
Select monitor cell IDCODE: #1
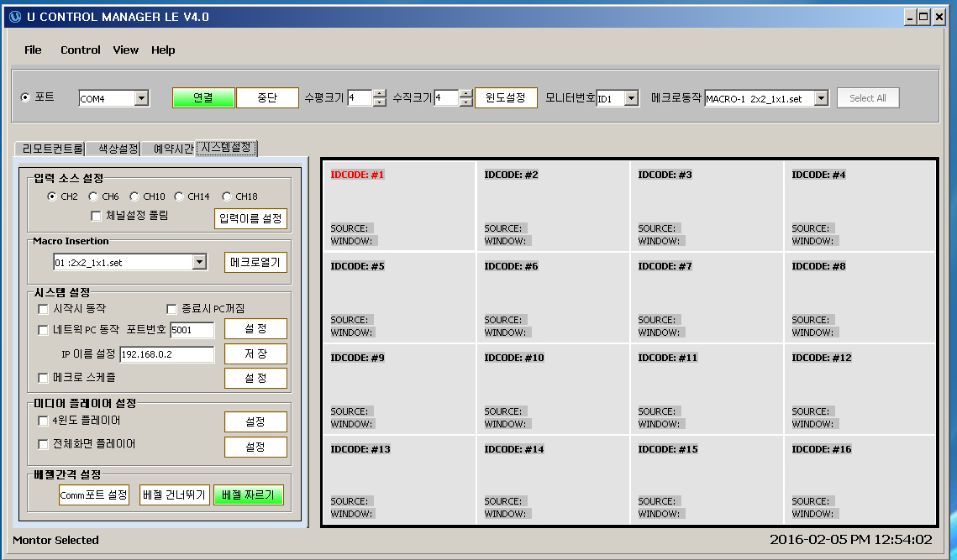(x=399, y=206)
